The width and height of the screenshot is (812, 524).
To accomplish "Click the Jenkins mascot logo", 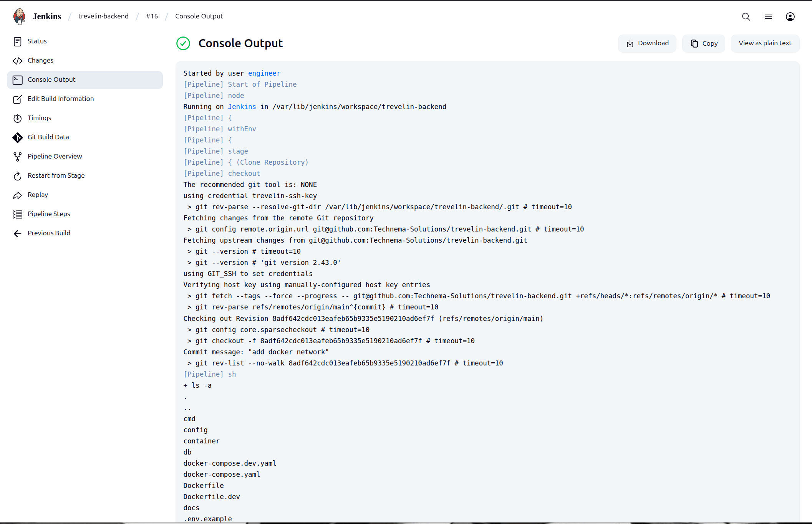I will point(19,16).
